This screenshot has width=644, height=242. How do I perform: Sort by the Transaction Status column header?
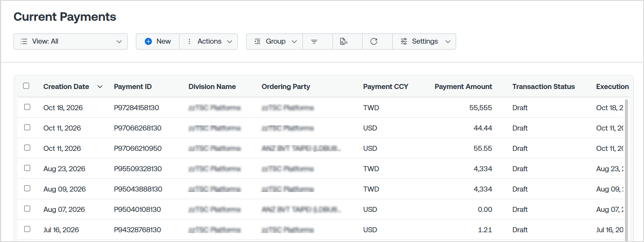point(543,86)
